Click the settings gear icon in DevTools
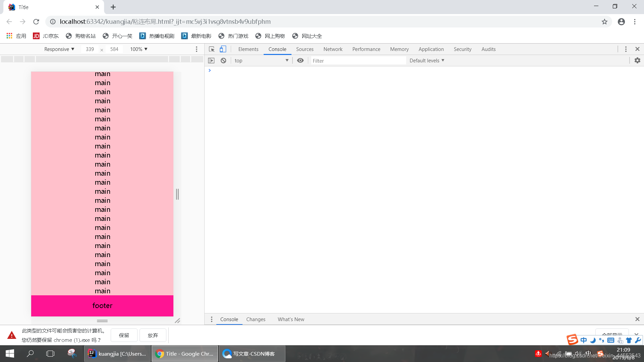The height and width of the screenshot is (362, 644). [x=638, y=60]
